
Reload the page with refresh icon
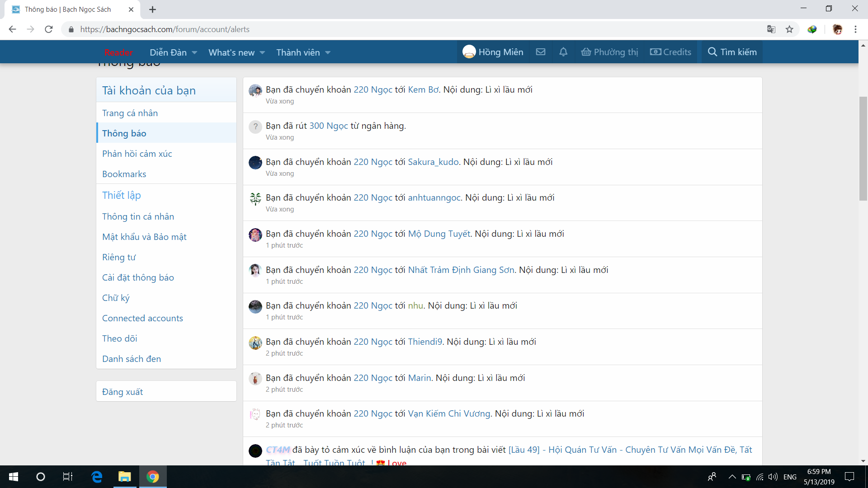[x=49, y=29]
